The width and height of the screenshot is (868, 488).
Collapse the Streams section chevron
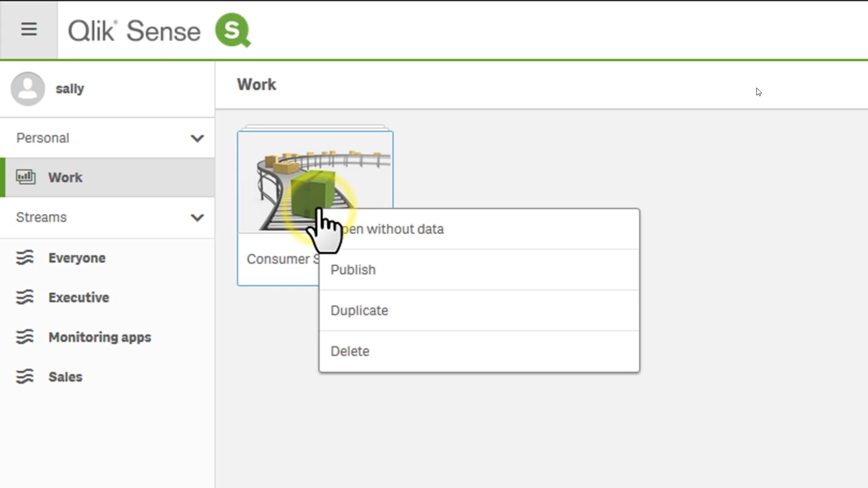point(197,218)
